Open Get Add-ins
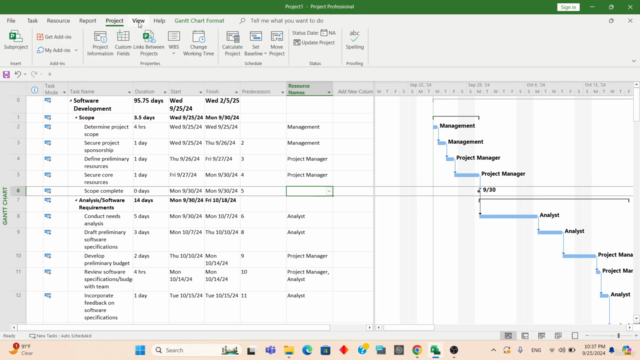640x360 pixels. pyautogui.click(x=54, y=37)
